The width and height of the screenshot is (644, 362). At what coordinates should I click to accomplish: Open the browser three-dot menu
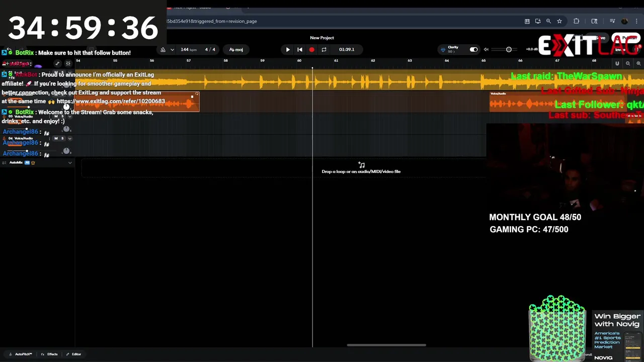637,21
